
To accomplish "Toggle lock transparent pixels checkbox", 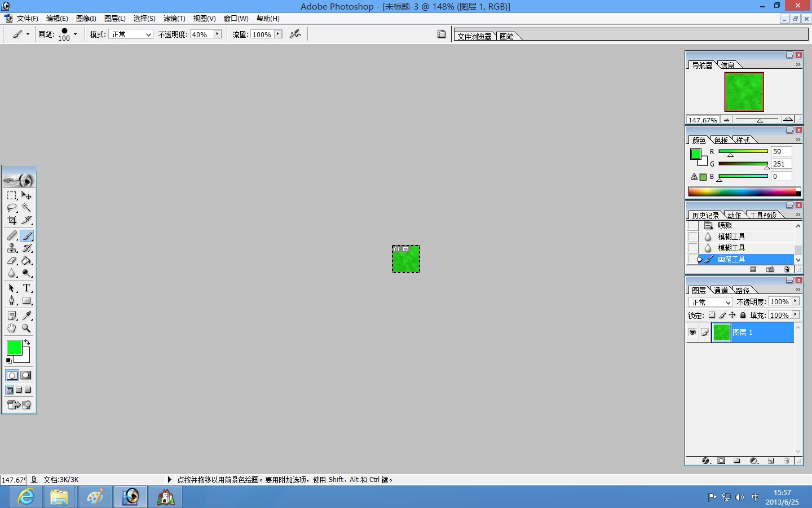I will [x=712, y=315].
